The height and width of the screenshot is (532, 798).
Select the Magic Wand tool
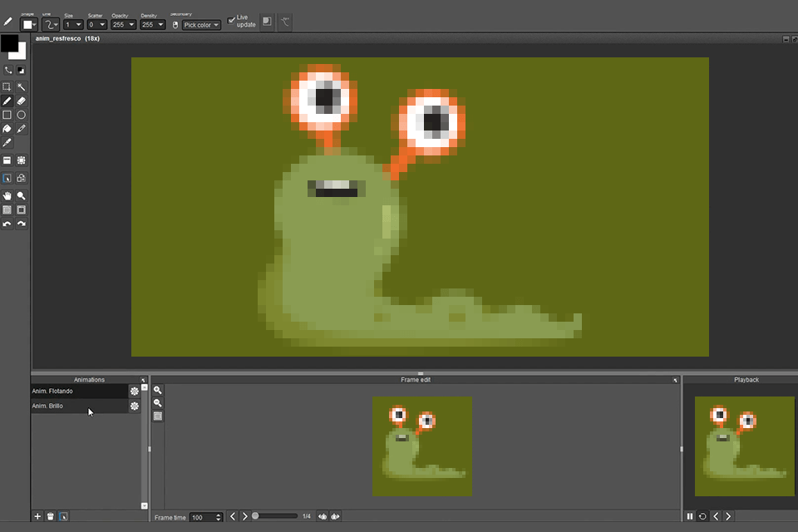coord(22,86)
